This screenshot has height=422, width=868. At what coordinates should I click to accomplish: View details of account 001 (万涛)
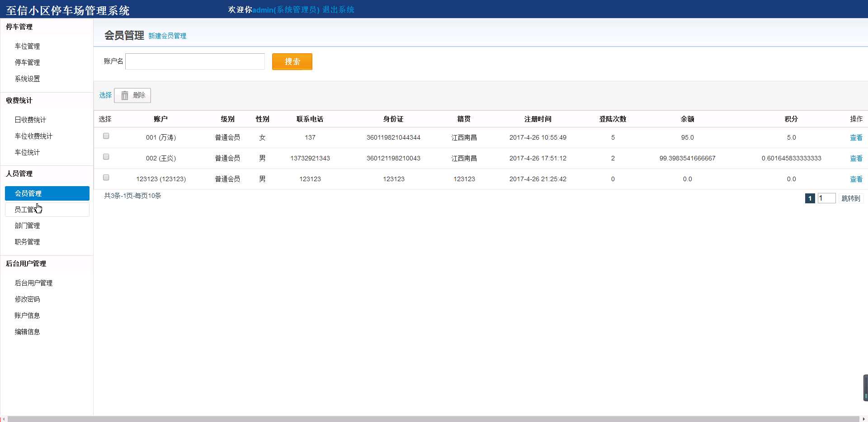[x=856, y=137]
